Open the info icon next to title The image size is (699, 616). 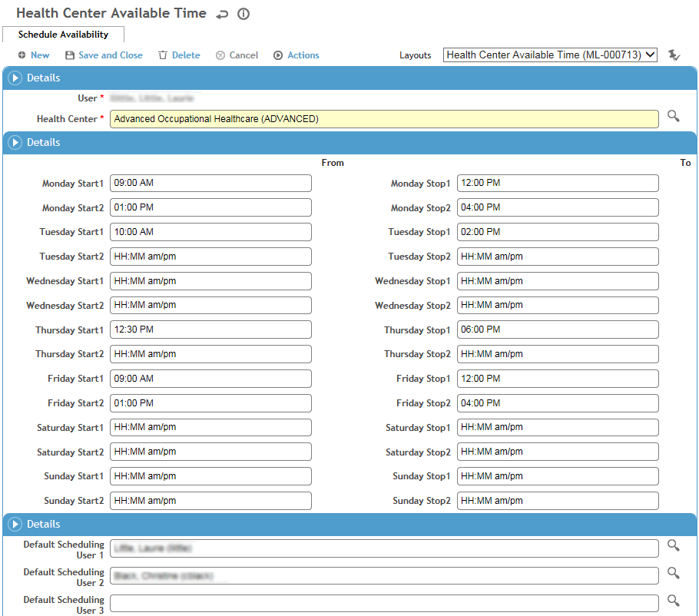[x=243, y=15]
